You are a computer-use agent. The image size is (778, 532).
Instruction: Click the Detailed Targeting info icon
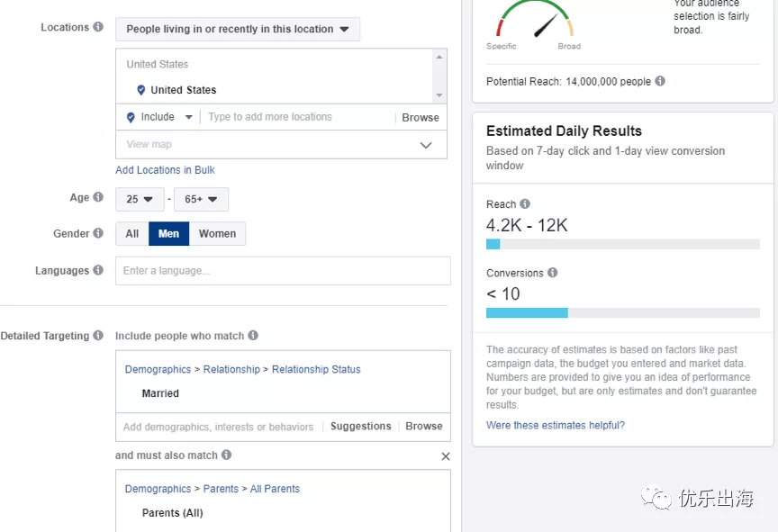click(x=98, y=336)
